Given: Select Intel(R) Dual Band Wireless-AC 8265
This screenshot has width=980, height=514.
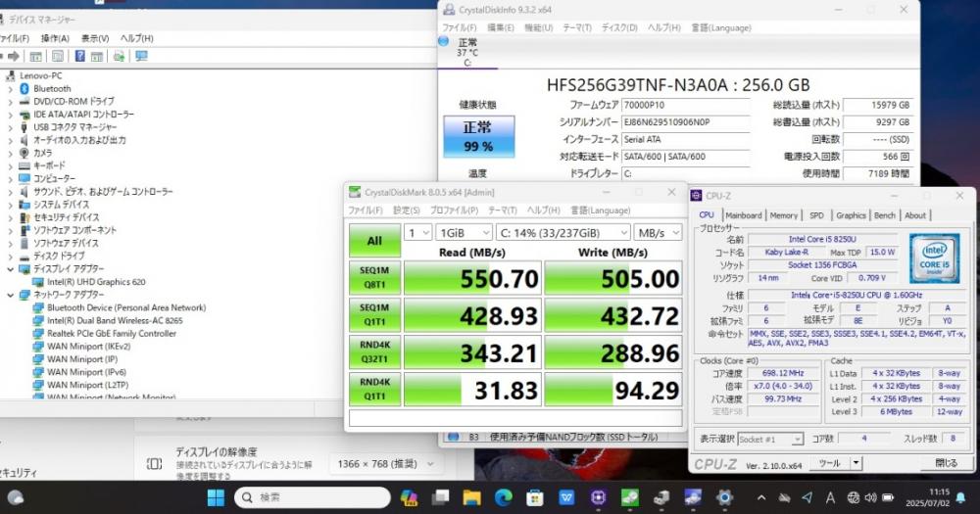Looking at the screenshot, I should pyautogui.click(x=115, y=320).
